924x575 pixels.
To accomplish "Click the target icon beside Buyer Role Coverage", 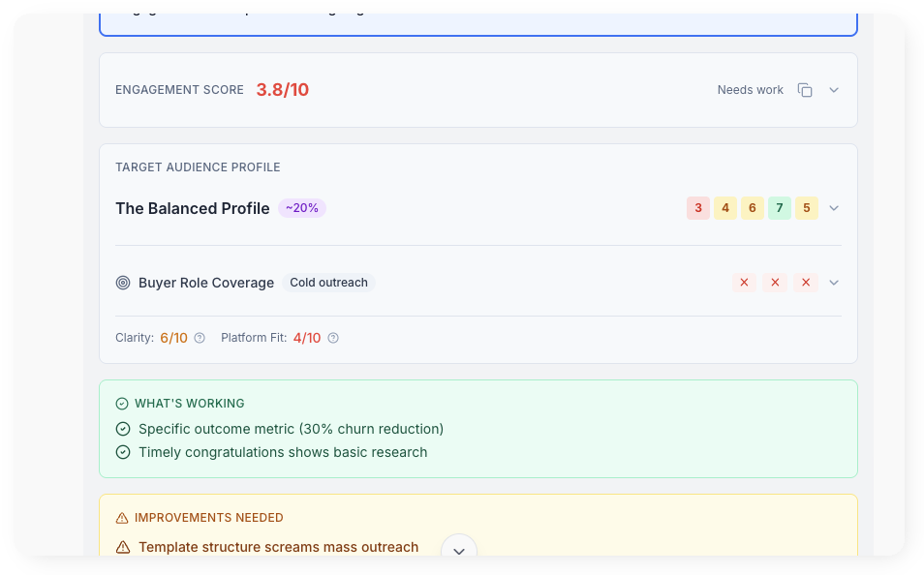I will pyautogui.click(x=123, y=283).
